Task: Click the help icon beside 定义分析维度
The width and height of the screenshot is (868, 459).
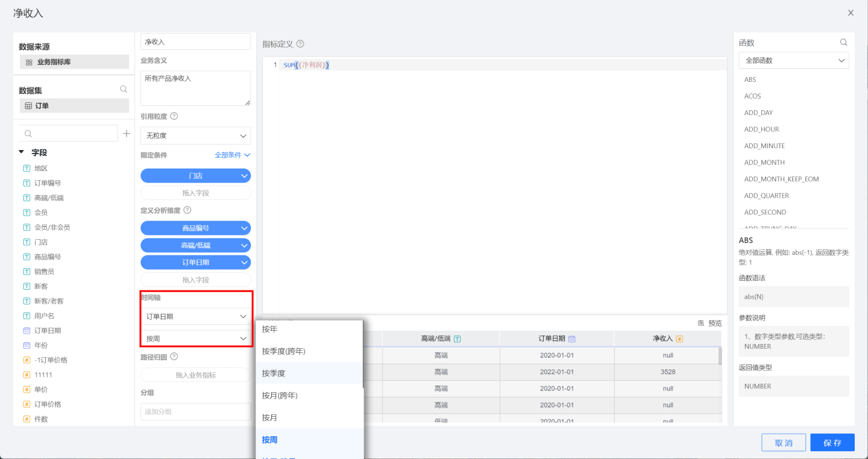Action: coord(187,210)
